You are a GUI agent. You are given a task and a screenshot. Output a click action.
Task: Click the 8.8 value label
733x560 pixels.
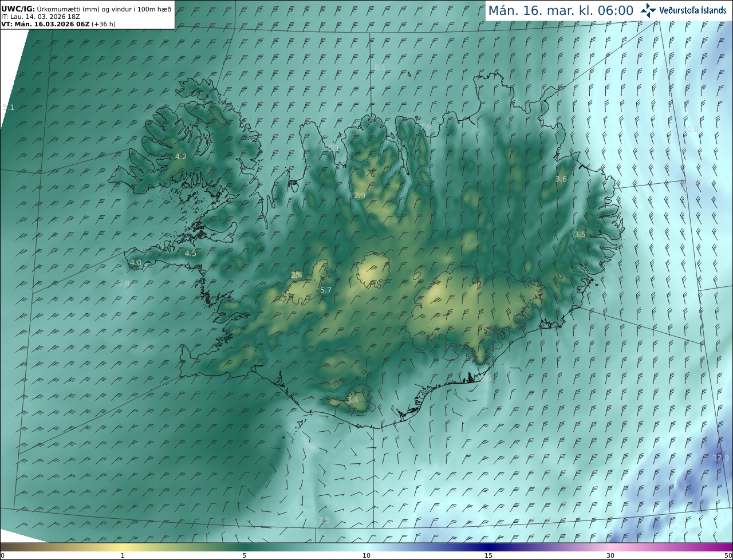pos(310,445)
